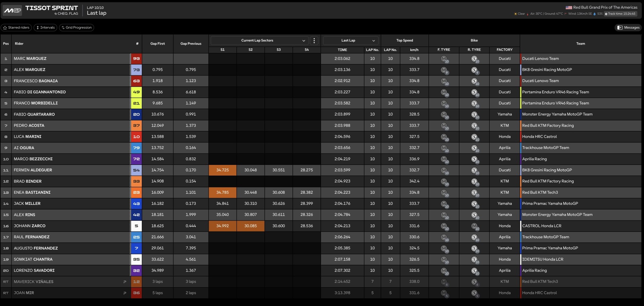The height and width of the screenshot is (306, 644).
Task: Click Zarco's rear tyre icon
Action: tap(475, 227)
